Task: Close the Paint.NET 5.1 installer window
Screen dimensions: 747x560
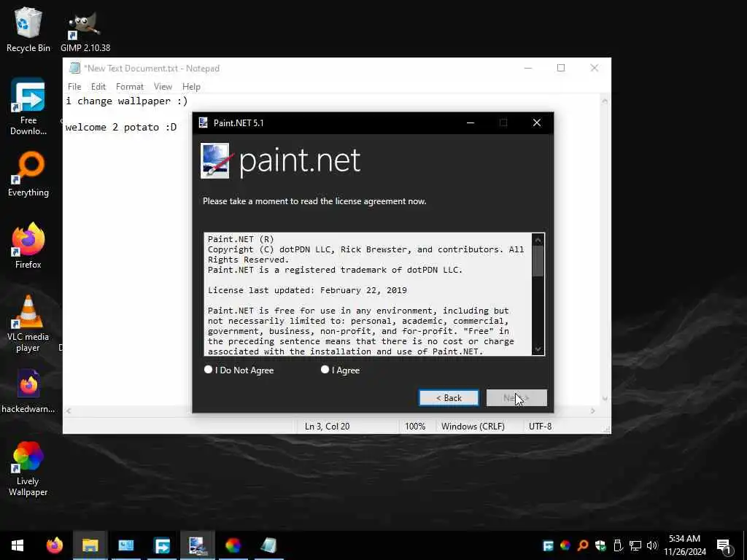Action: pos(537,122)
